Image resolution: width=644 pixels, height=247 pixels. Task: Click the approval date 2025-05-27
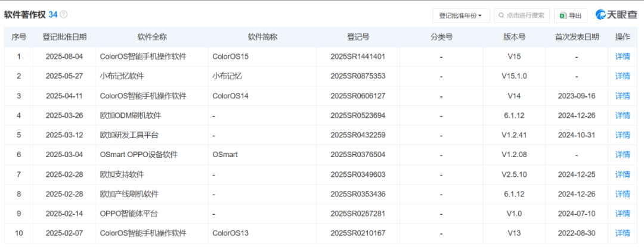pyautogui.click(x=64, y=76)
